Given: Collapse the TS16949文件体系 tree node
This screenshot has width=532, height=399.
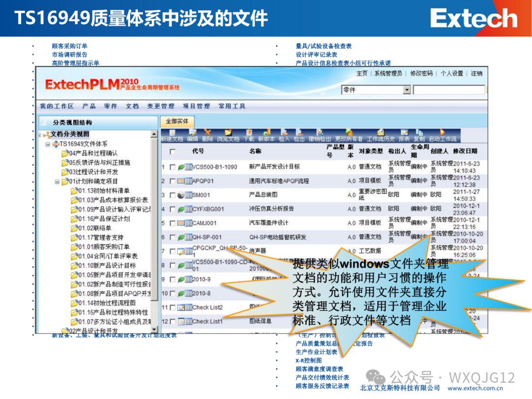Looking at the screenshot, I should 48,144.
